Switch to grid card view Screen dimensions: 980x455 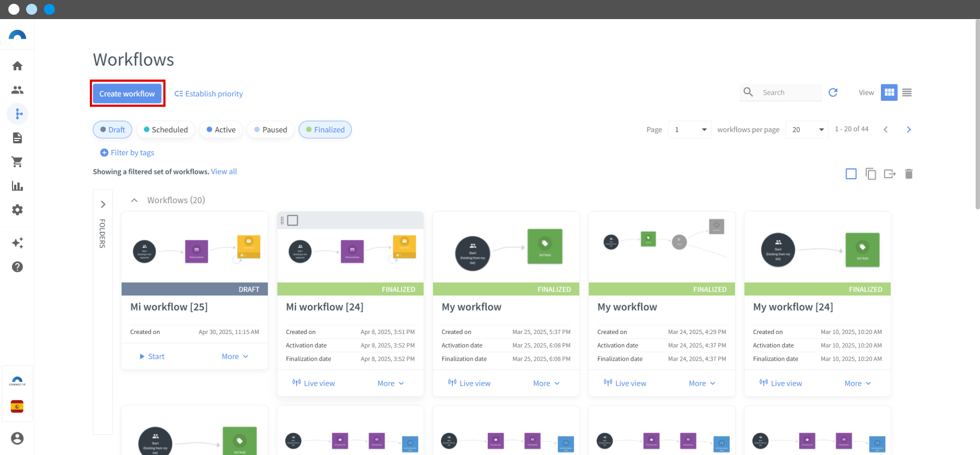pos(889,93)
